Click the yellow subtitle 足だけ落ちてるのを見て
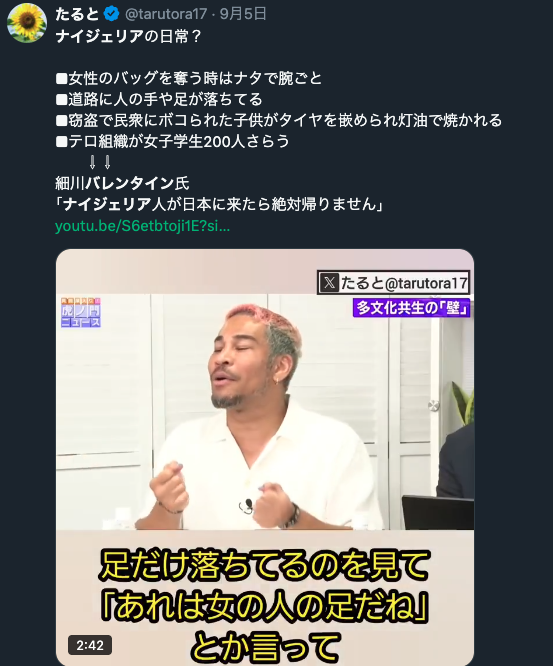Screen dimensions: 553x666 pos(265,566)
